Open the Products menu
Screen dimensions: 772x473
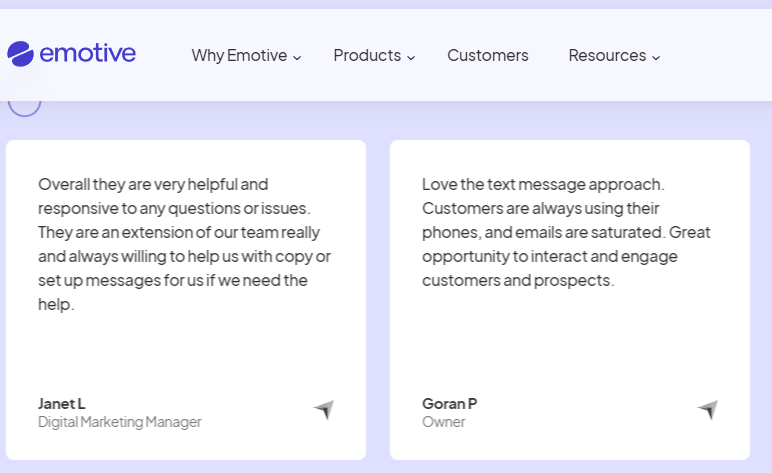[367, 56]
